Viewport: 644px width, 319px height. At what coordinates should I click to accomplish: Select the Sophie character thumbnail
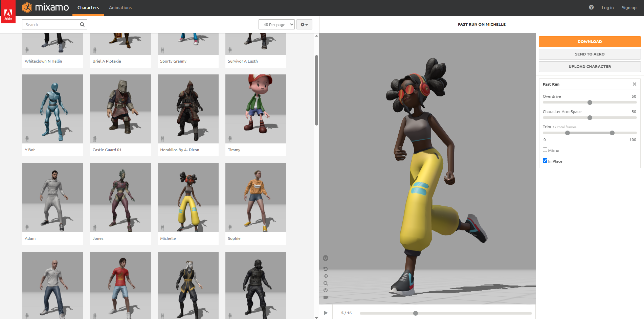click(x=256, y=198)
